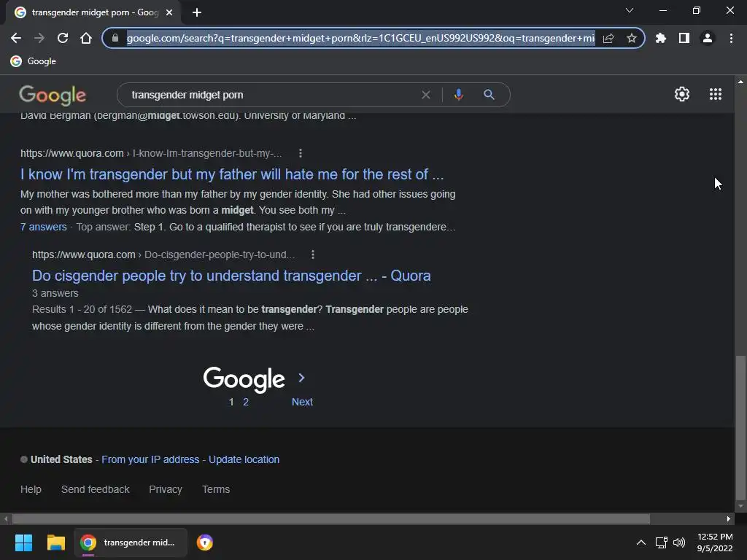Open the Google apps grid

click(x=716, y=94)
